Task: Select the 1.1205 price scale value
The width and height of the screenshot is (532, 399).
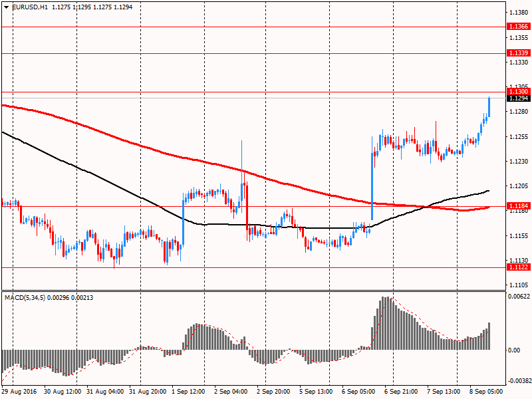Action: [x=519, y=186]
